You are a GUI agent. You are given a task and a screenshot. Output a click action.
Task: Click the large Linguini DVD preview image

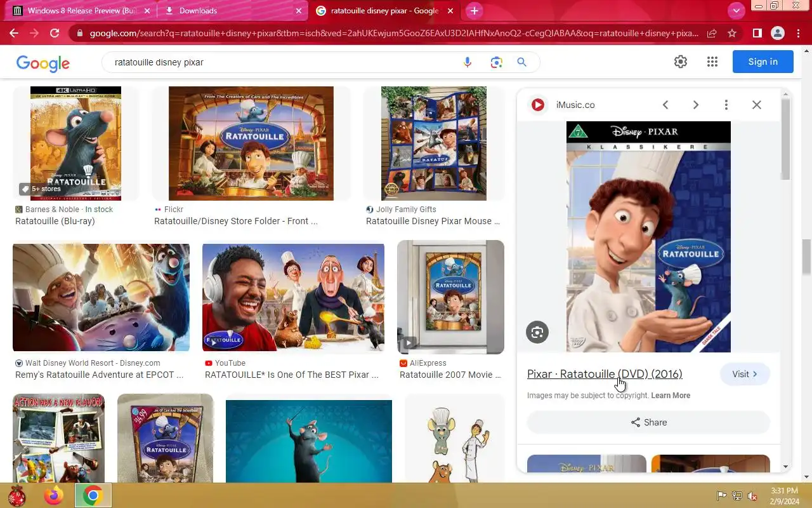tap(648, 237)
